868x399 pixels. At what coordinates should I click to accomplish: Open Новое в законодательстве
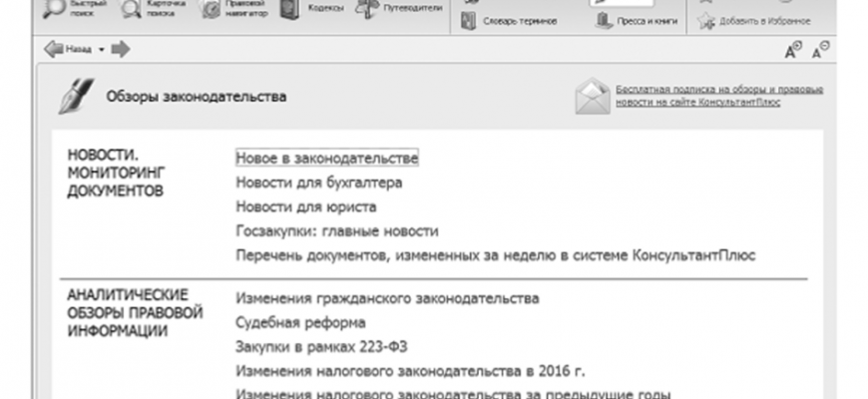point(326,159)
